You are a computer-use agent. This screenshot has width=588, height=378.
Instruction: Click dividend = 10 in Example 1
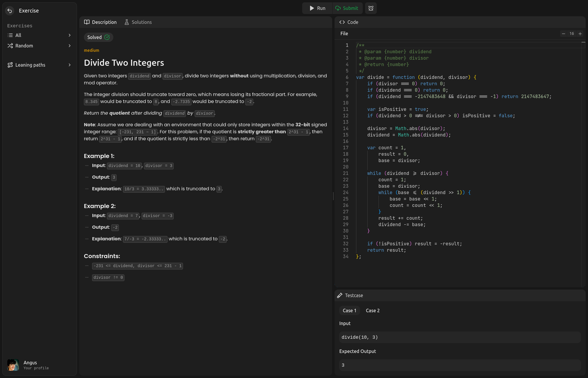124,166
